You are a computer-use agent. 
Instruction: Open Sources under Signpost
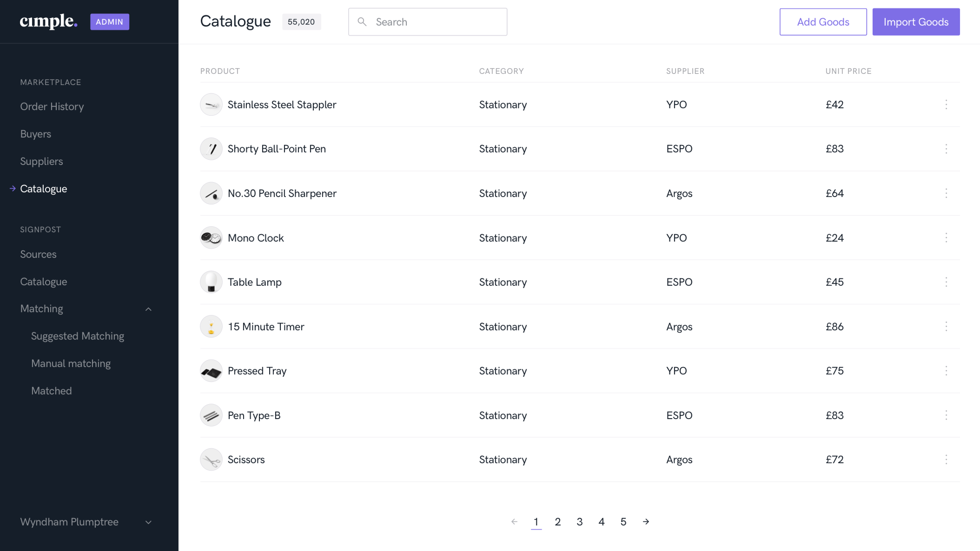pyautogui.click(x=38, y=254)
